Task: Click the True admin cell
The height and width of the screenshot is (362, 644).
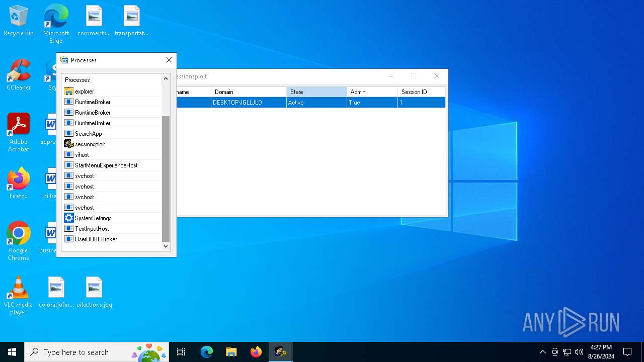Action: coord(372,103)
